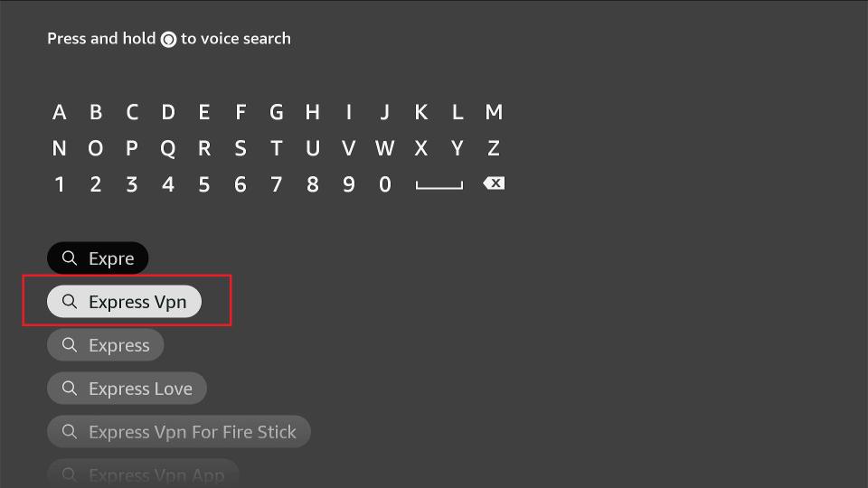Image resolution: width=868 pixels, height=488 pixels.
Task: Select the letter M key
Action: [494, 112]
